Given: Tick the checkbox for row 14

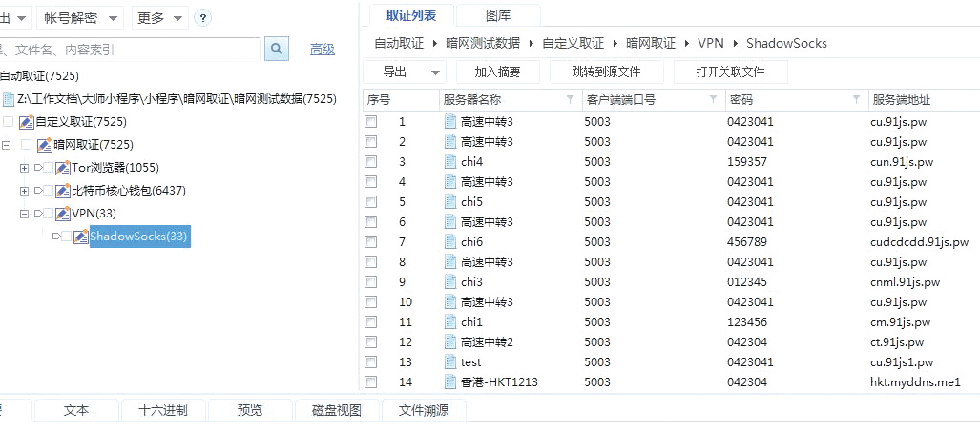Looking at the screenshot, I should tap(371, 381).
